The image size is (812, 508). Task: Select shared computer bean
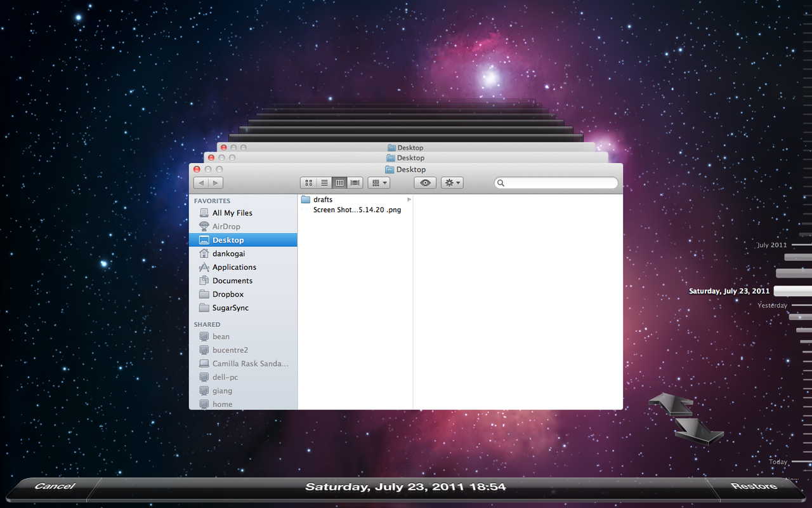243,337
